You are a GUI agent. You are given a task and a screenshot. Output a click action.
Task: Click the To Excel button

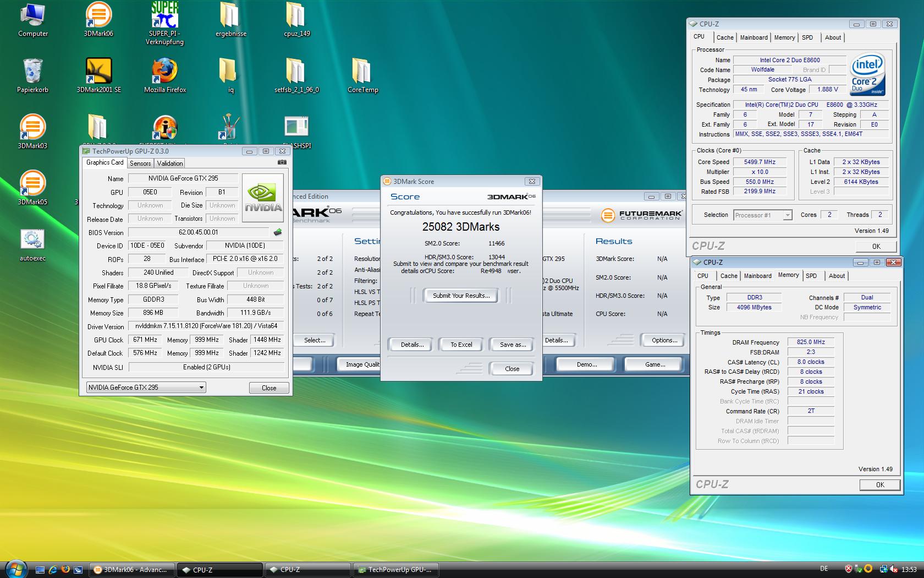(461, 345)
